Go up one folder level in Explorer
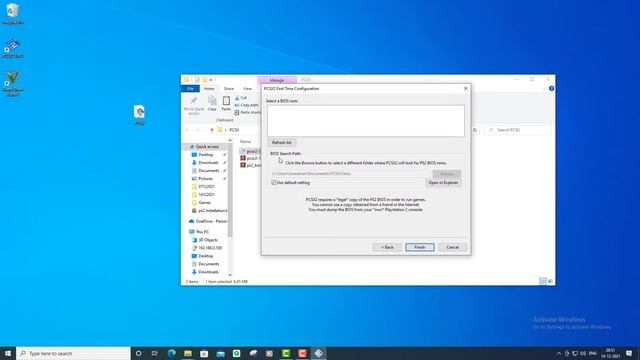640x360 pixels. [211, 130]
